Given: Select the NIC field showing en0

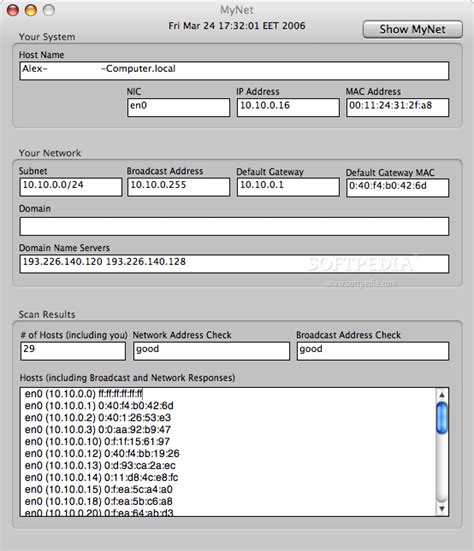Looking at the screenshot, I should pos(178,107).
